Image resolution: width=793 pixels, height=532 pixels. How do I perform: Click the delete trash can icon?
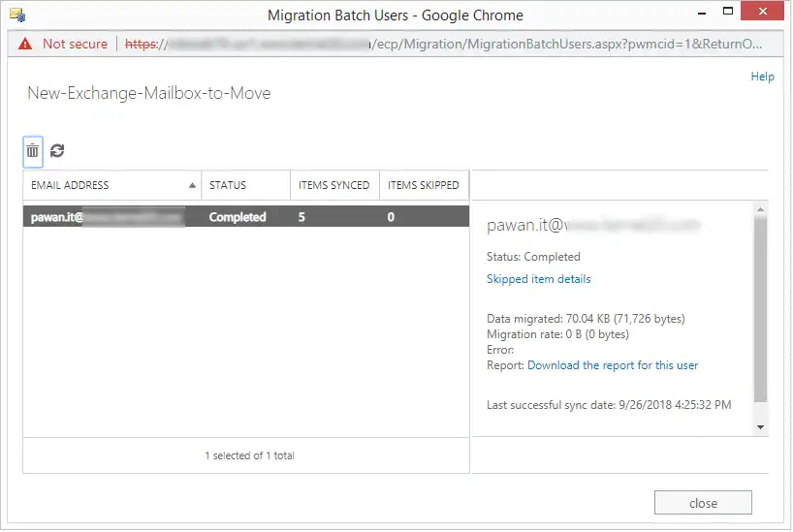point(33,151)
